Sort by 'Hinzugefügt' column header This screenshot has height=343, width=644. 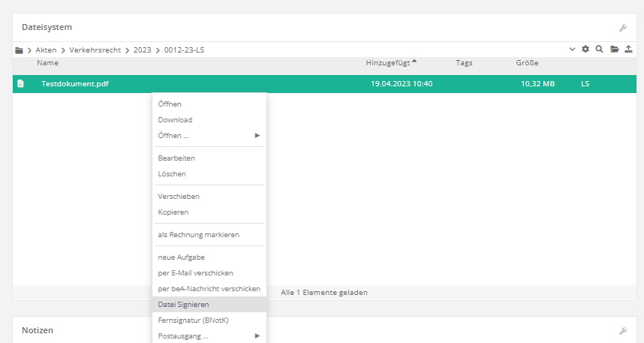[387, 63]
